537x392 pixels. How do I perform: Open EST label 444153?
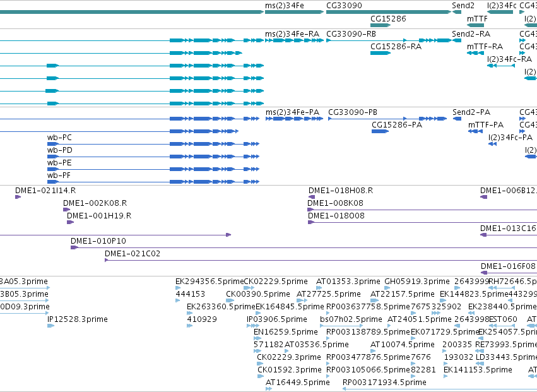(191, 295)
